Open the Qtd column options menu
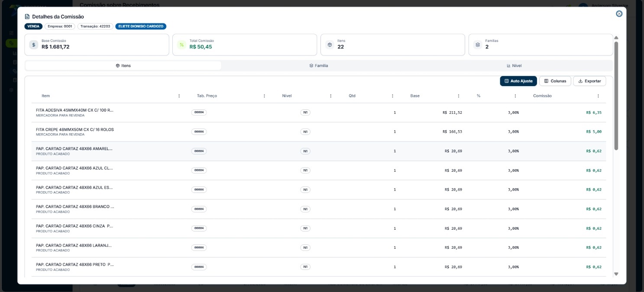The height and width of the screenshot is (292, 644). tap(392, 96)
